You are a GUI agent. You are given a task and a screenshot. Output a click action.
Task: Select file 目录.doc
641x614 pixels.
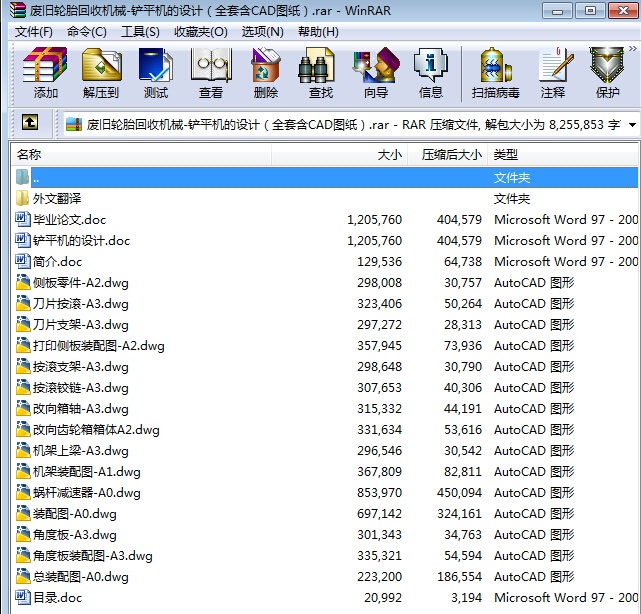click(326, 598)
